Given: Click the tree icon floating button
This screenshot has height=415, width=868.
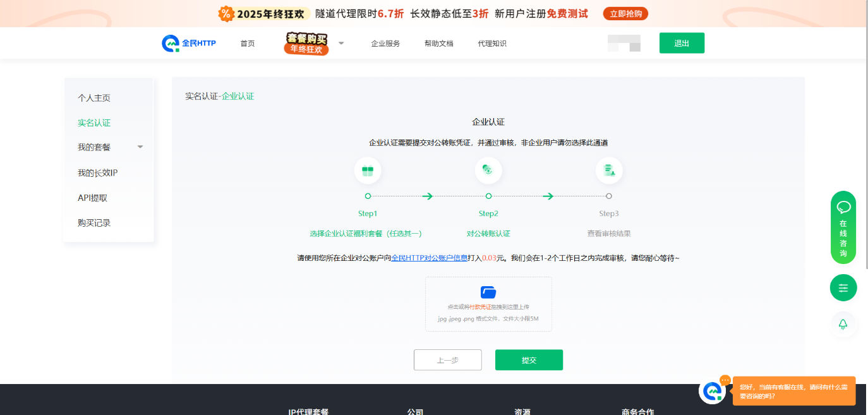Looking at the screenshot, I should pyautogui.click(x=843, y=324).
